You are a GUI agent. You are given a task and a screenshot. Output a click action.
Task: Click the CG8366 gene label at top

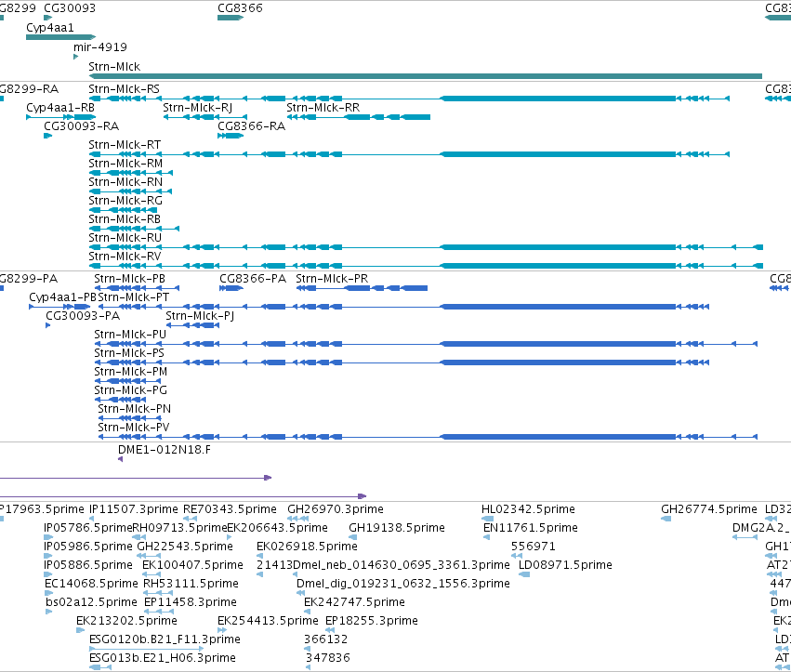pyautogui.click(x=240, y=8)
